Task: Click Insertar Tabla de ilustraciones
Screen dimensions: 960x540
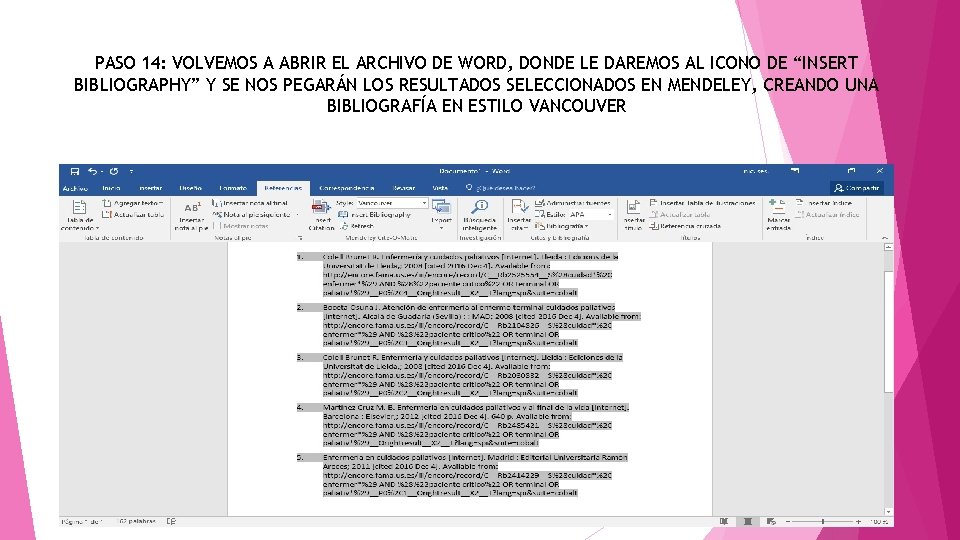Action: 702,203
